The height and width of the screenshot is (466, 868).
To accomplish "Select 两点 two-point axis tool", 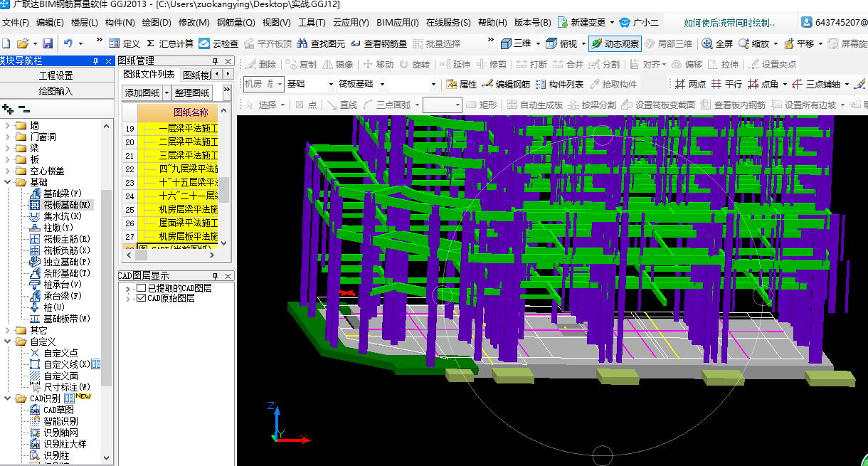I will click(690, 84).
